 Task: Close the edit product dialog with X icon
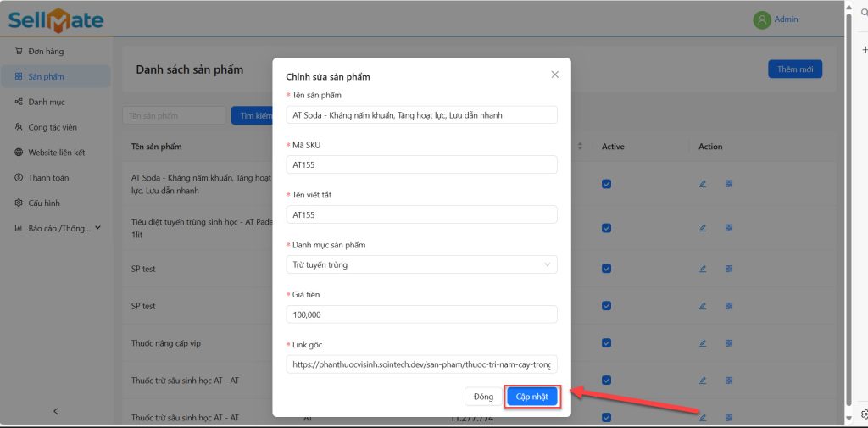[x=555, y=75]
